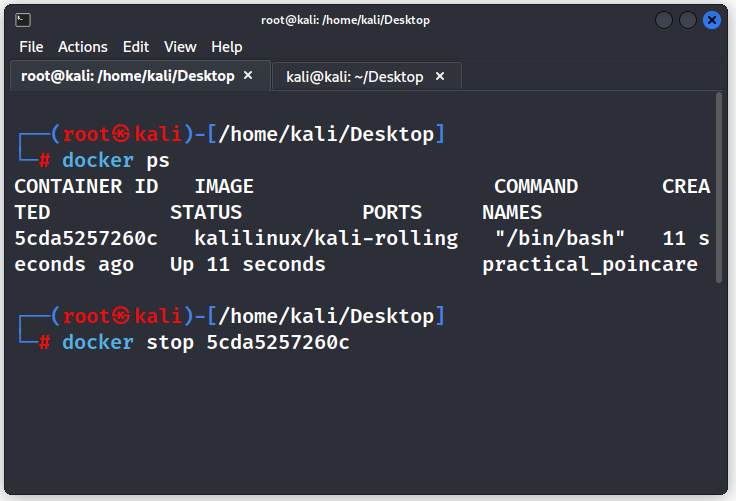The image size is (736, 501).
Task: Click the terminal icon in the title bar
Action: (23, 20)
